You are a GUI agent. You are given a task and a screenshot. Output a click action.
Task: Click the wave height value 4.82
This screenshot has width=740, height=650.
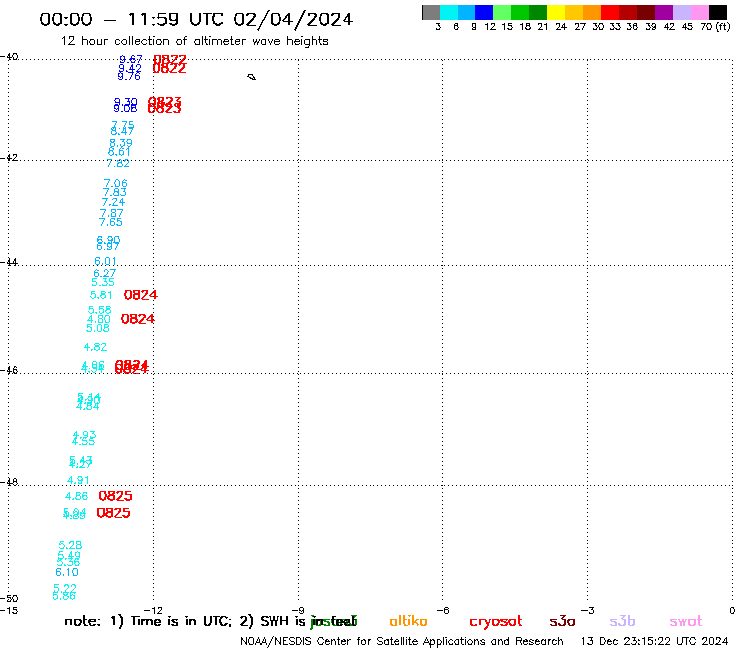[95, 347]
